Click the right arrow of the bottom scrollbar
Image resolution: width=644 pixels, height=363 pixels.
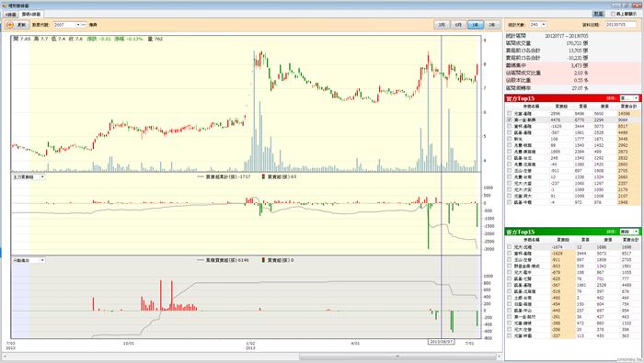(499, 357)
